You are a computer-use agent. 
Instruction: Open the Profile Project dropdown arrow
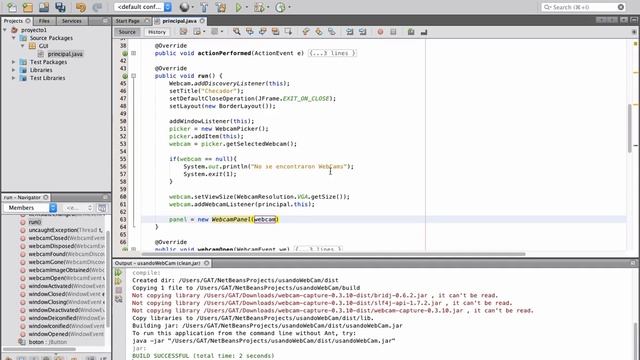click(289, 7)
